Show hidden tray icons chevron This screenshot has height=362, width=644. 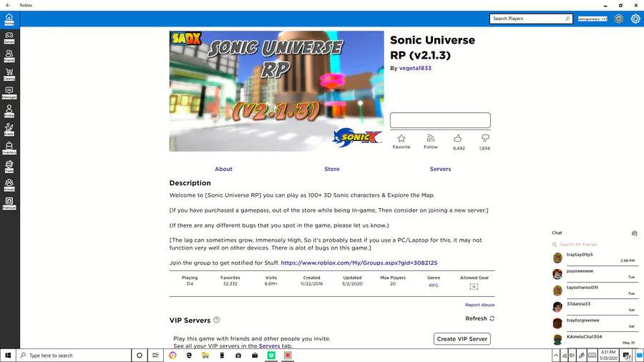click(x=556, y=356)
